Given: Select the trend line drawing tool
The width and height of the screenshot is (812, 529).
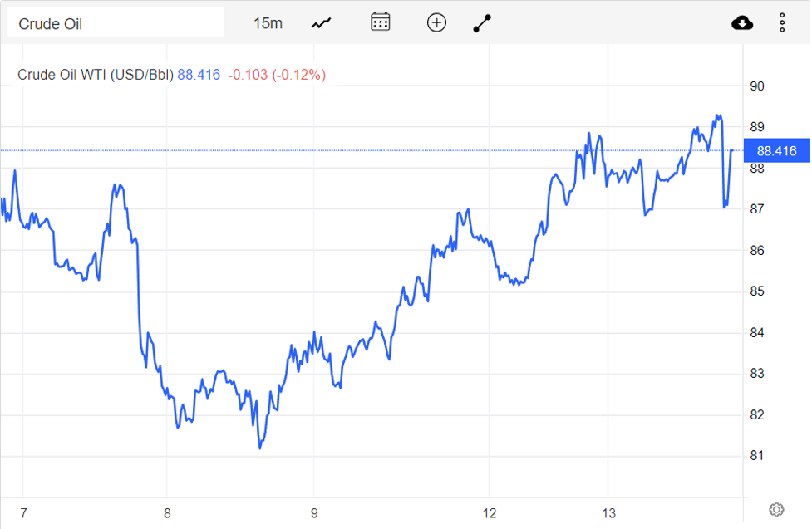Looking at the screenshot, I should coord(482,23).
